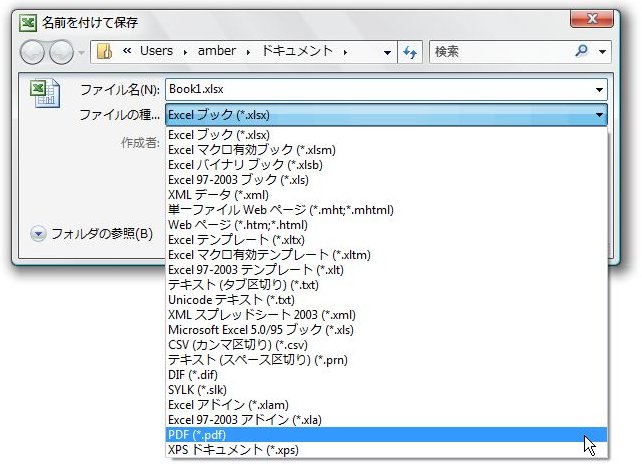Viewport: 642px width, 466px height.
Task: Choose Excel ブック (*.xlsx) from list
Action: tap(387, 135)
